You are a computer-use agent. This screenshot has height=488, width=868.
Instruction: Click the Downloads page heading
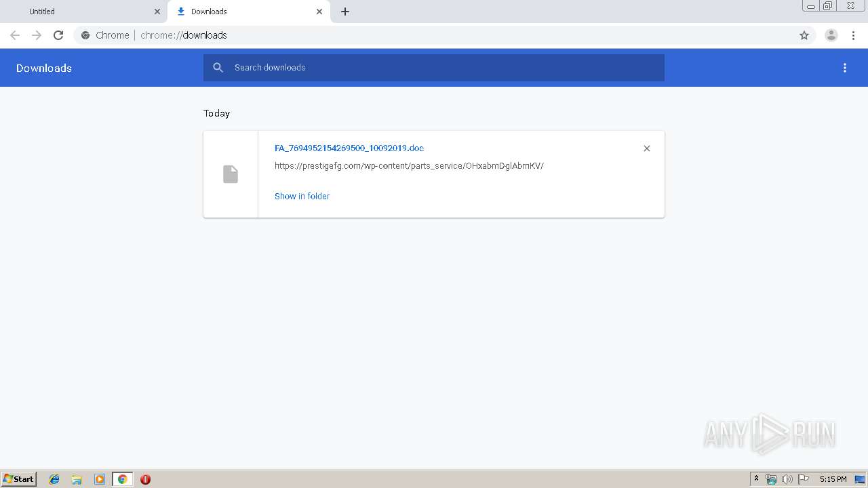(x=44, y=68)
